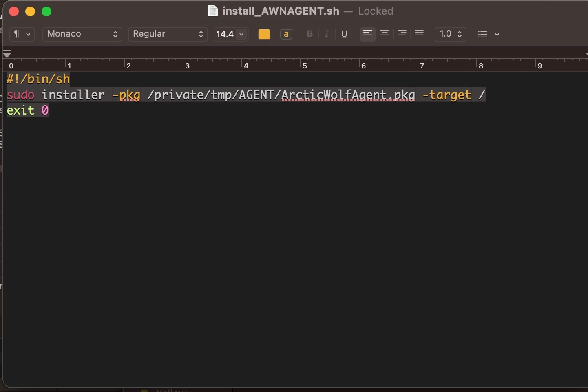
Task: Open the Monaco font family dropdown
Action: 82,34
